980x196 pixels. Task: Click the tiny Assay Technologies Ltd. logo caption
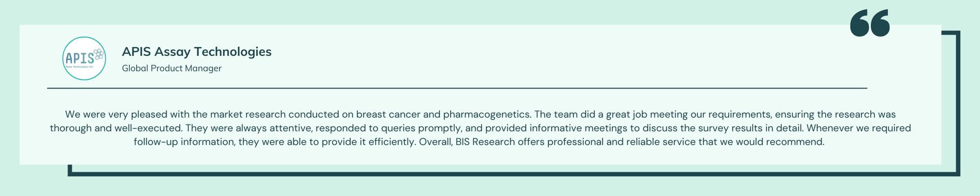(x=79, y=67)
